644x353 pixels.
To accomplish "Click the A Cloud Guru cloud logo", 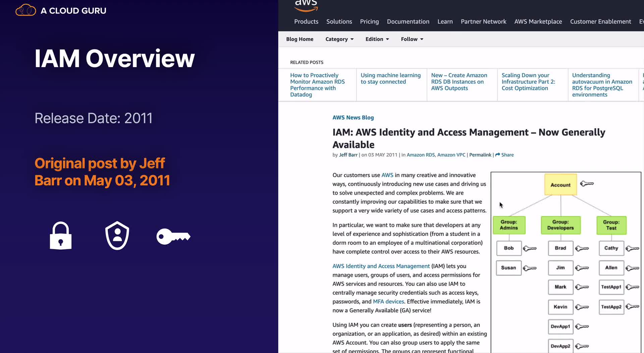I will point(25,10).
